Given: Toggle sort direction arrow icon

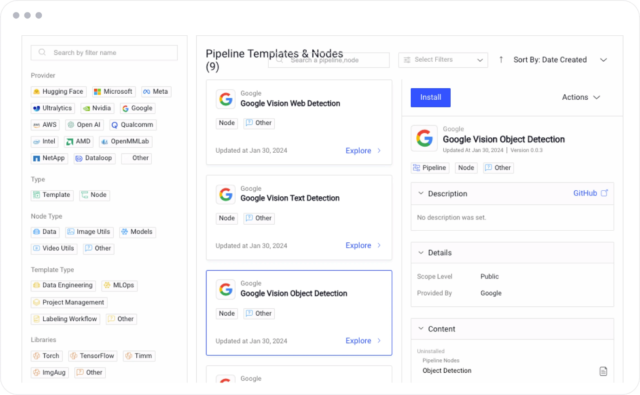Looking at the screenshot, I should 501,60.
